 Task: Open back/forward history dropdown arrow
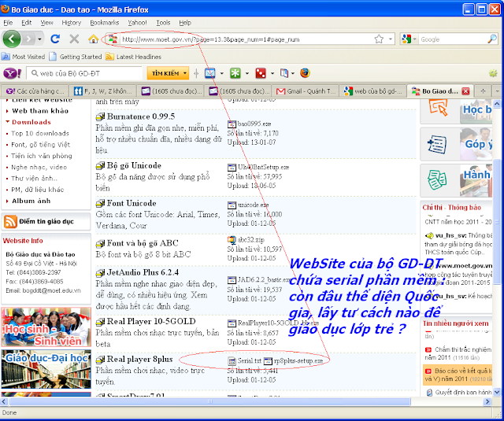pyautogui.click(x=39, y=39)
